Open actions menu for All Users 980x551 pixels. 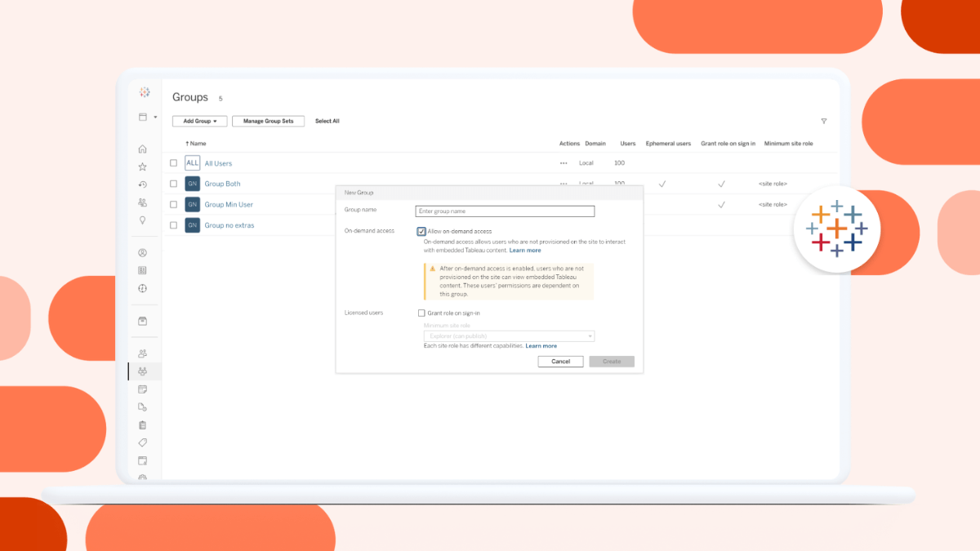click(x=563, y=163)
